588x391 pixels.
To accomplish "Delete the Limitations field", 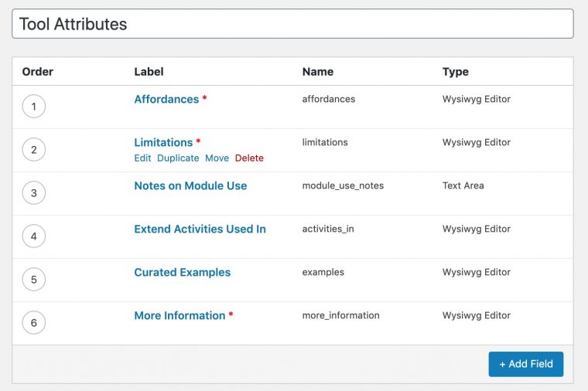I will 249,158.
